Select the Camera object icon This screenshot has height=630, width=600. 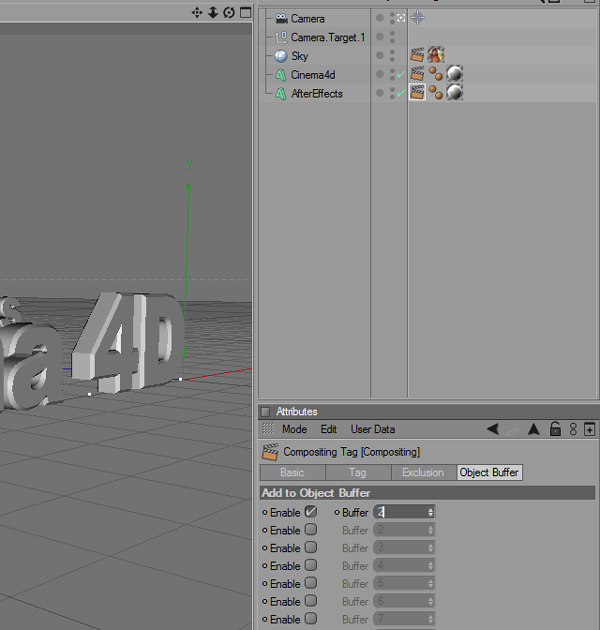coord(281,18)
